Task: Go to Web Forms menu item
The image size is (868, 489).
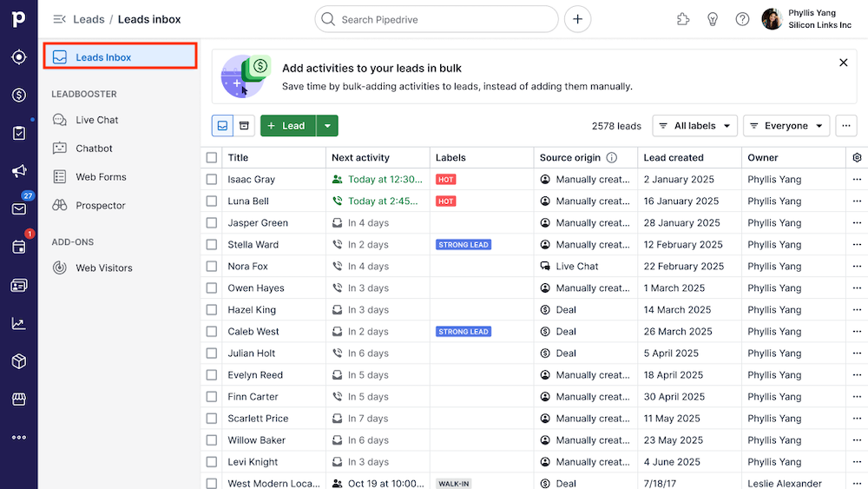Action: tap(101, 177)
